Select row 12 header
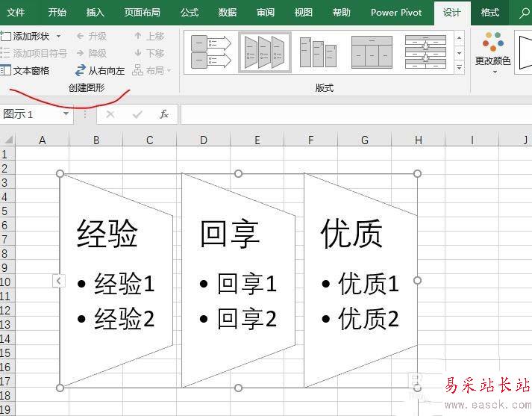 (7, 310)
